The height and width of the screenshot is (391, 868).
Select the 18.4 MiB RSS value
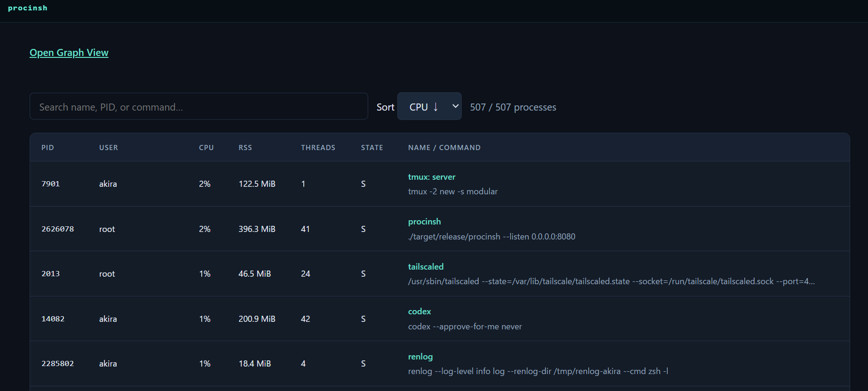(x=255, y=364)
